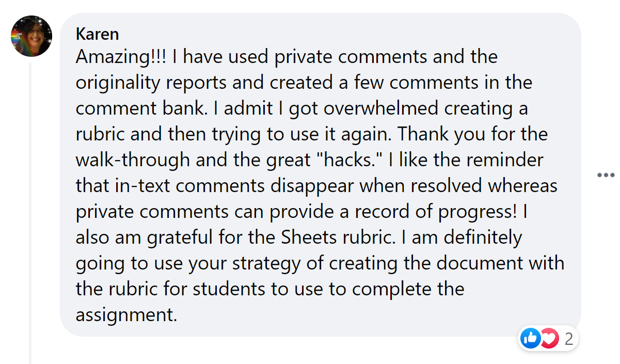Image resolution: width=620 pixels, height=364 pixels.
Task: Click the final word "assignment." in the comment
Action: pos(126,315)
